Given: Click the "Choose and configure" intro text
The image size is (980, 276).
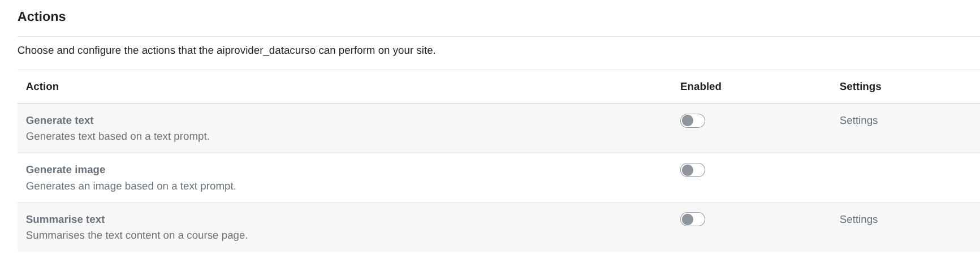Looking at the screenshot, I should tap(69, 50).
